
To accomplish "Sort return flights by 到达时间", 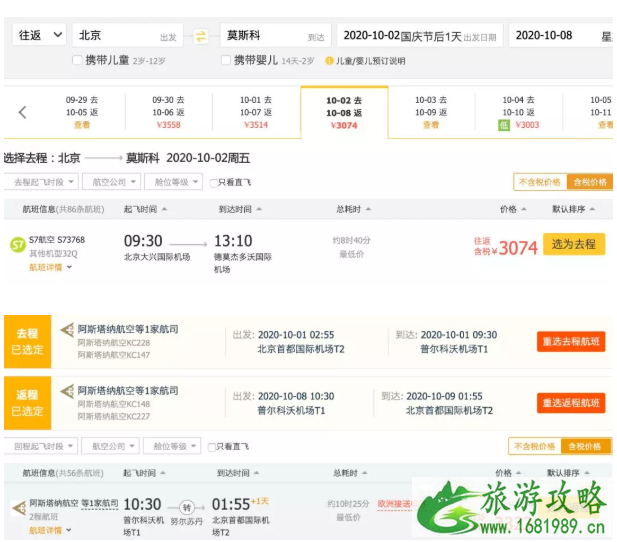I will click(238, 473).
